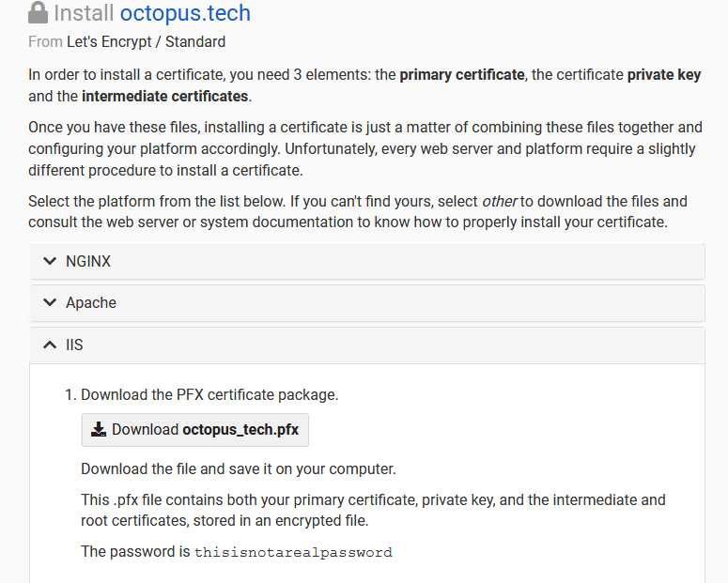This screenshot has width=728, height=583.
Task: Open the octopus.tech link in the heading
Action: click(185, 13)
